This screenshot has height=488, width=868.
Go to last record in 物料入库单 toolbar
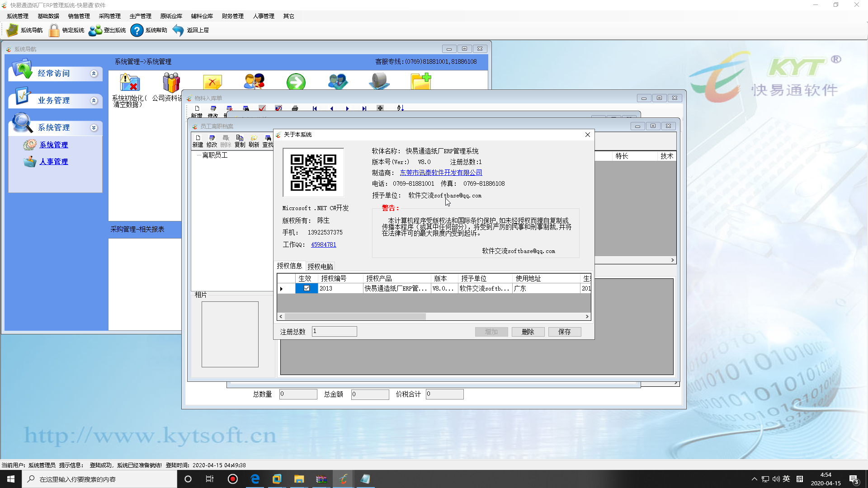click(x=364, y=108)
